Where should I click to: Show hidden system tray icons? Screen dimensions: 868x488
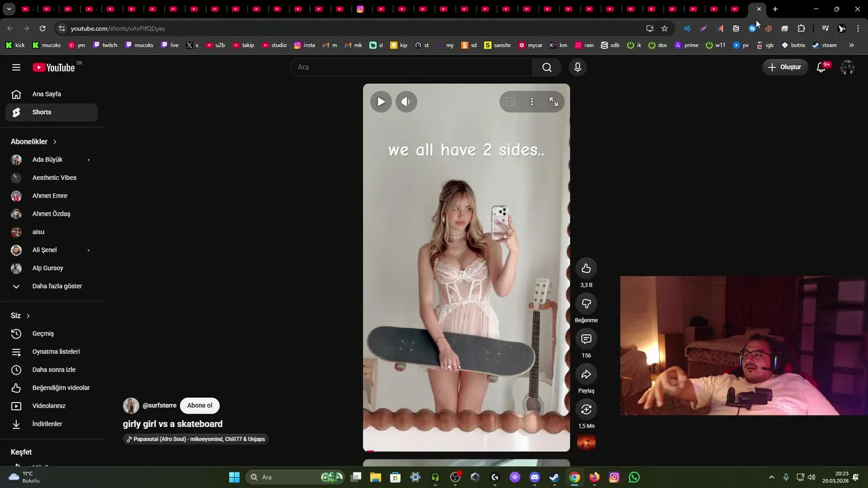click(x=771, y=477)
